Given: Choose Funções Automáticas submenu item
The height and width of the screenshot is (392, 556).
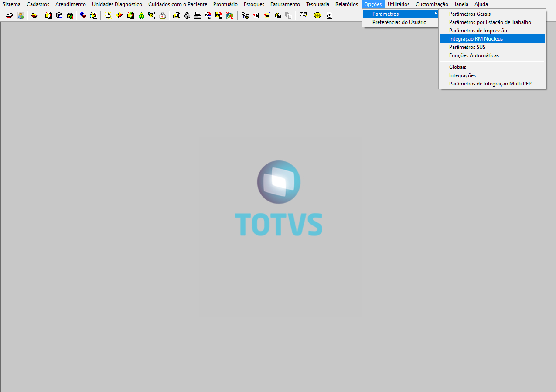Looking at the screenshot, I should tap(492, 55).
